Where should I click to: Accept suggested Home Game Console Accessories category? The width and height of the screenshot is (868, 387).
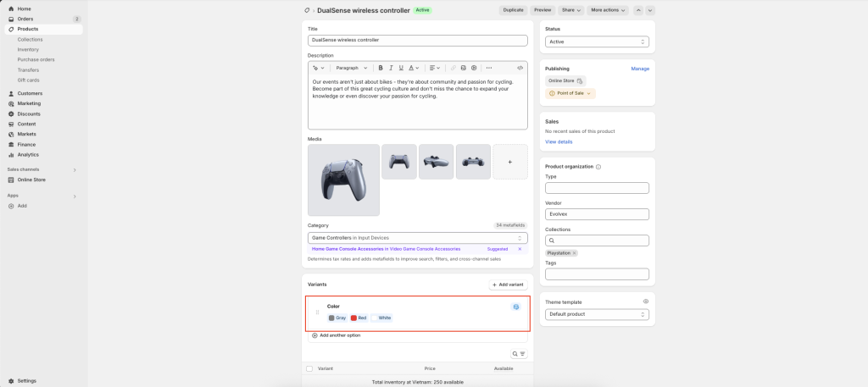tap(386, 249)
